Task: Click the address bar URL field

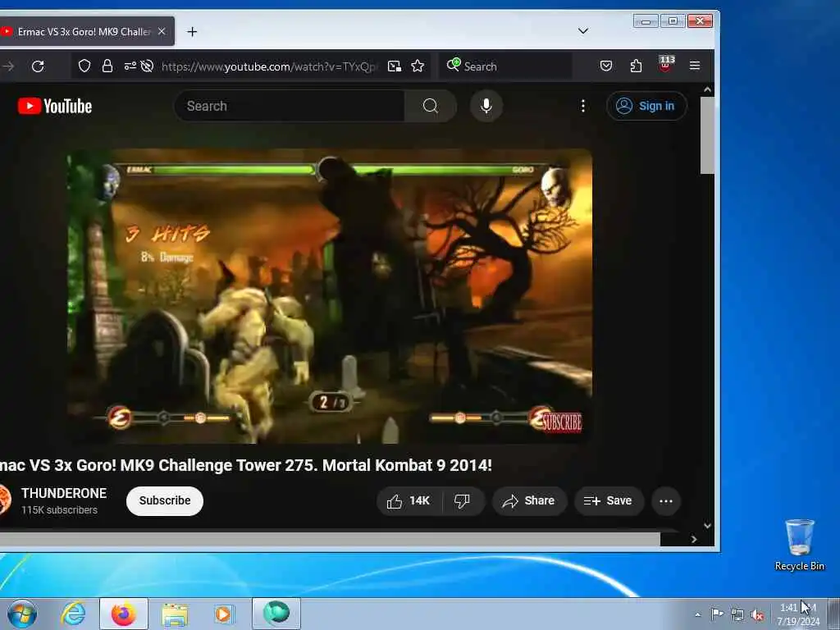Action: [x=269, y=66]
